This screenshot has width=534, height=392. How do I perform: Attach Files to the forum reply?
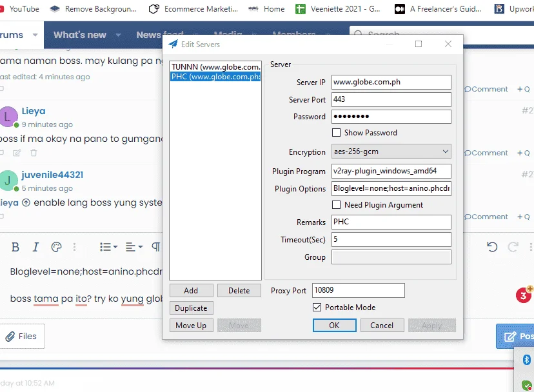coord(21,336)
